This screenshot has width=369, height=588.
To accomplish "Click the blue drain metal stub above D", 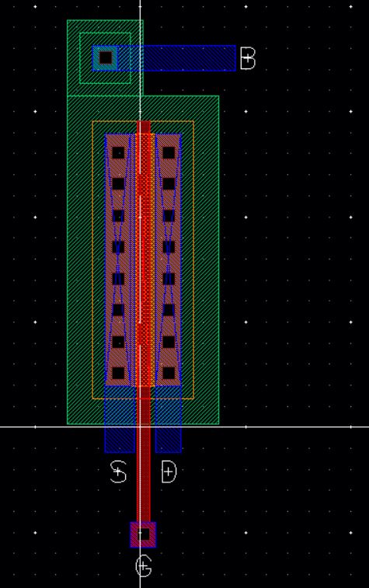I will click(169, 419).
